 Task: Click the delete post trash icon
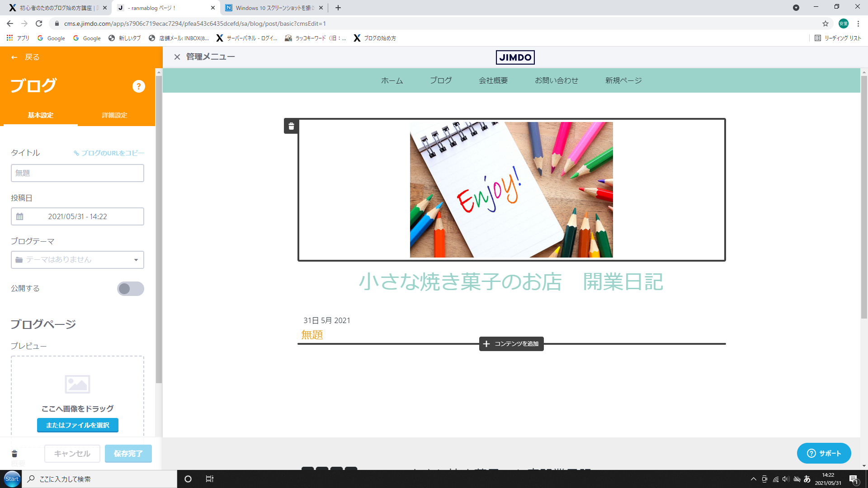pos(14,454)
